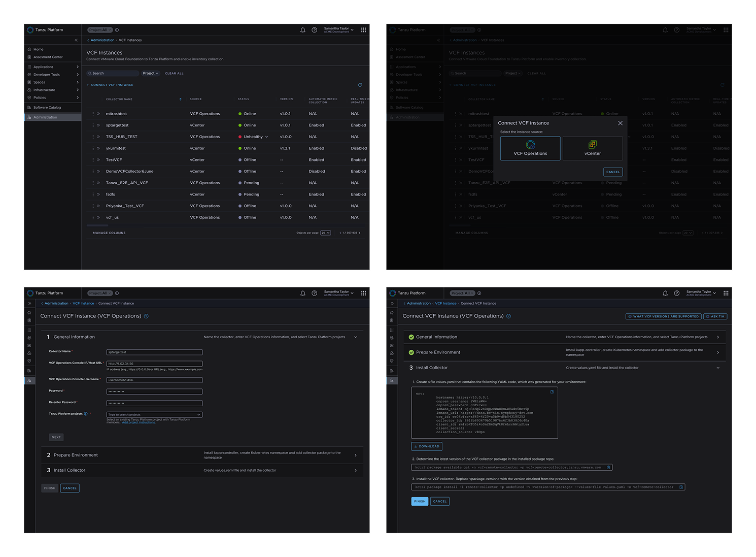Select Administration in the expanded sidebar
This screenshot has height=557, width=756.
pos(53,117)
